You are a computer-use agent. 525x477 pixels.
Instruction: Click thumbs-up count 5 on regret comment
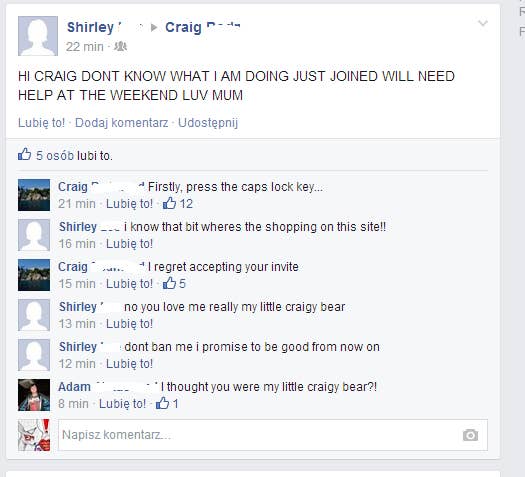tap(174, 284)
